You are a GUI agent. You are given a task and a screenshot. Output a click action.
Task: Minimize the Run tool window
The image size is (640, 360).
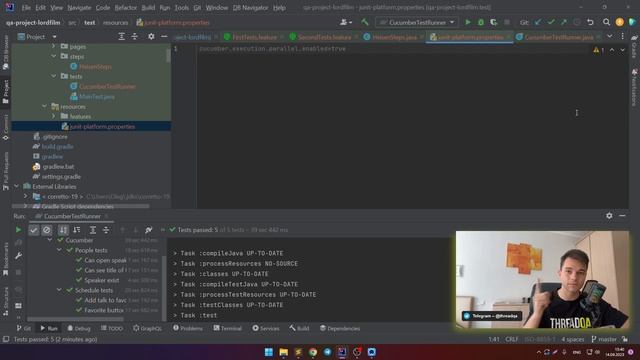pos(622,216)
